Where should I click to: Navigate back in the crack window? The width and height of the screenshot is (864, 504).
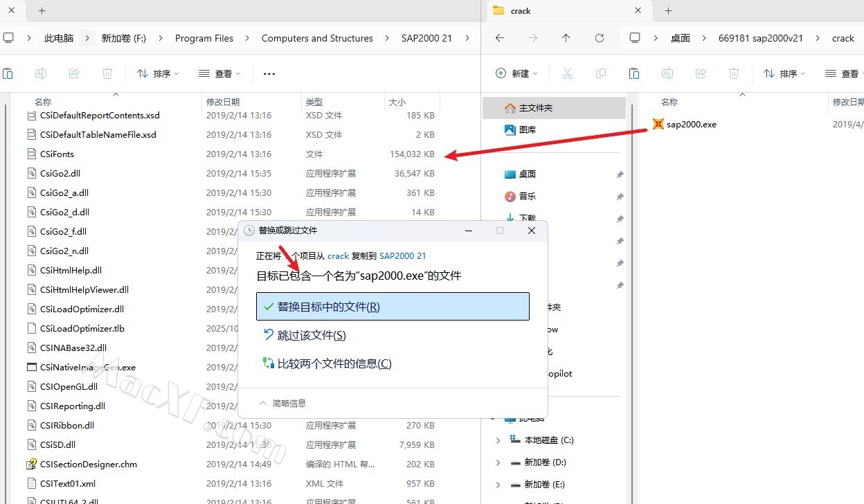pyautogui.click(x=500, y=38)
